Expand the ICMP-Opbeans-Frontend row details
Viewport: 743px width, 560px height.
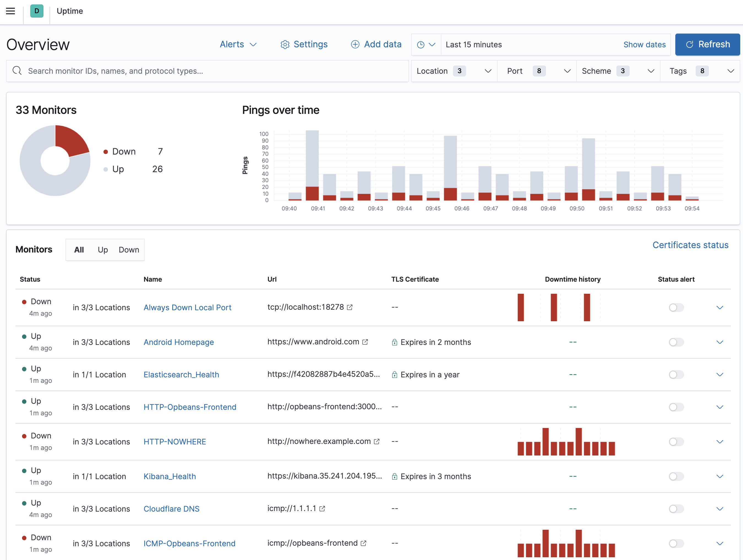coord(720,543)
